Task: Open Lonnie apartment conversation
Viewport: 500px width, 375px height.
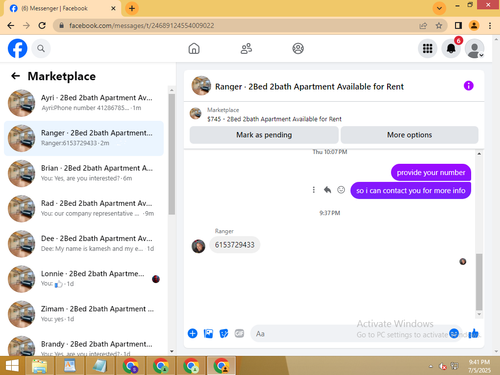Action: pos(84,279)
